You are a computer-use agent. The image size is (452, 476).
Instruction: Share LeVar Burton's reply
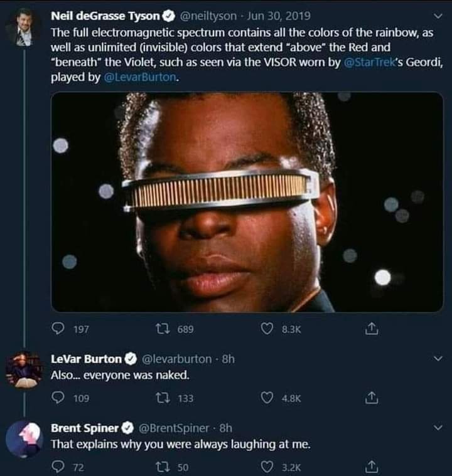372,398
